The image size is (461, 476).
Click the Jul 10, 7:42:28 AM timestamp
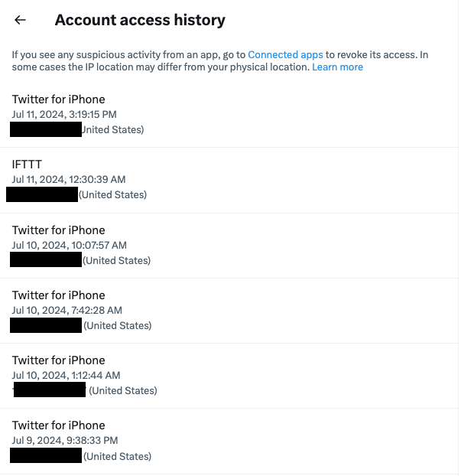point(67,310)
